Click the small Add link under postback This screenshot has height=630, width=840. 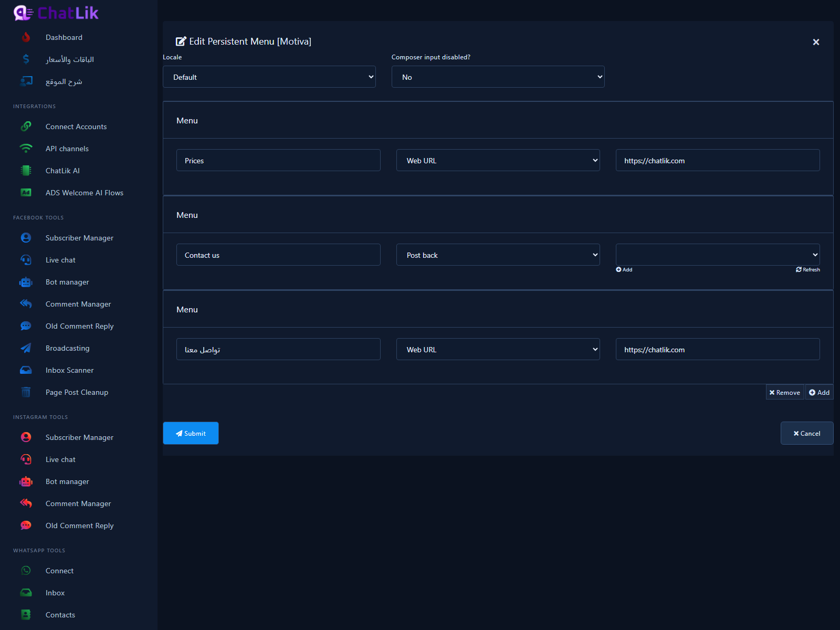tap(624, 269)
